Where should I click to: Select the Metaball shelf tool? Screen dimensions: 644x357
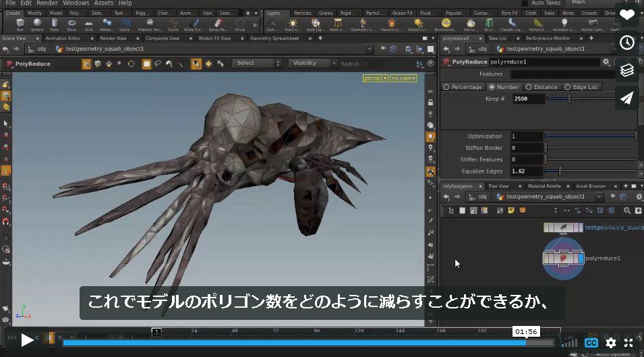click(107, 24)
